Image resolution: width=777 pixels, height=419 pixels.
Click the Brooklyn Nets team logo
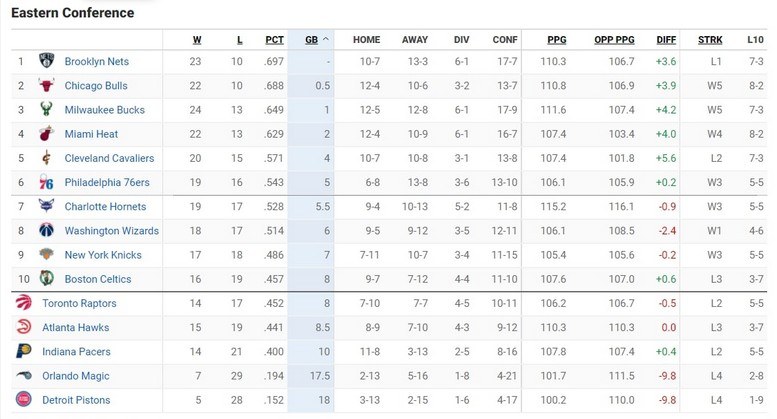pyautogui.click(x=46, y=61)
